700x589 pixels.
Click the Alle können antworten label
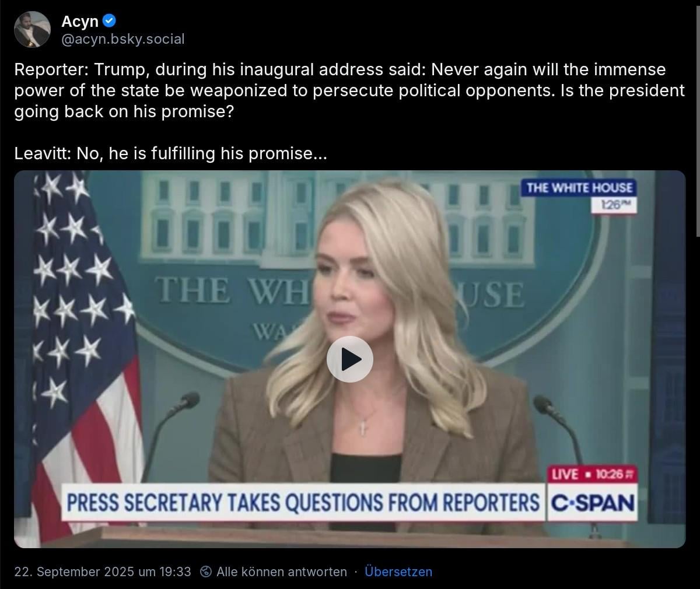pyautogui.click(x=282, y=572)
